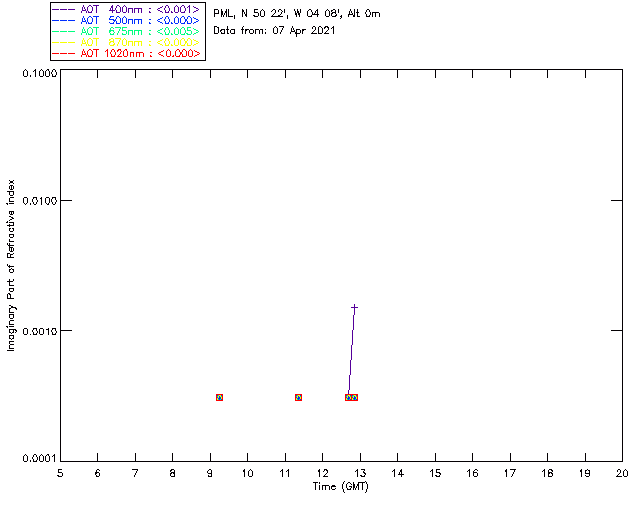Click the data markers just before 13 GMT
This screenshot has width=640, height=512.
point(351,397)
